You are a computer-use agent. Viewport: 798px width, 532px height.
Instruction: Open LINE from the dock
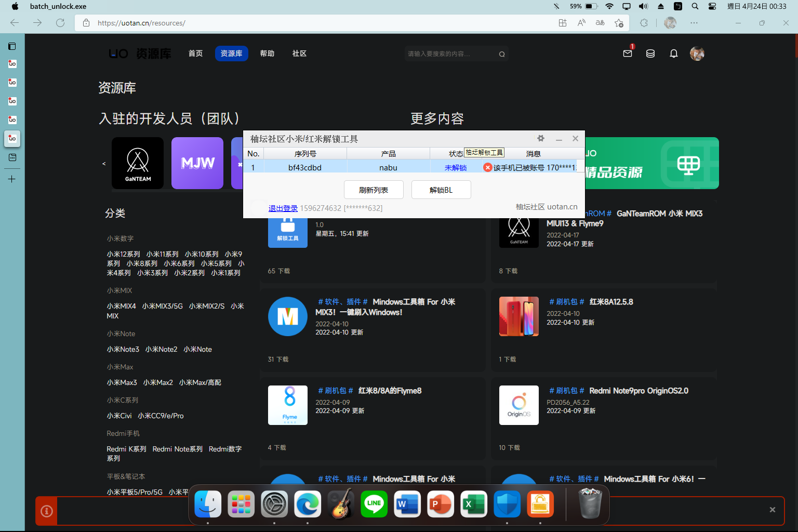[x=374, y=504]
